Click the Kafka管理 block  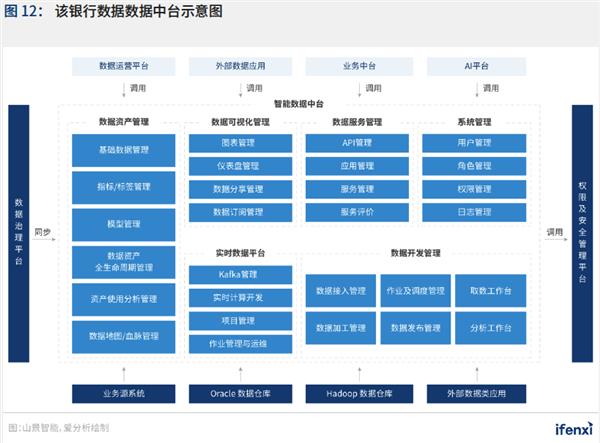(238, 274)
